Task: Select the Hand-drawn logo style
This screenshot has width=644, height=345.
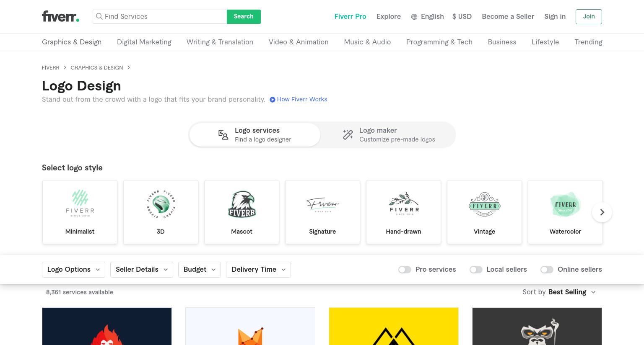Action: [403, 212]
